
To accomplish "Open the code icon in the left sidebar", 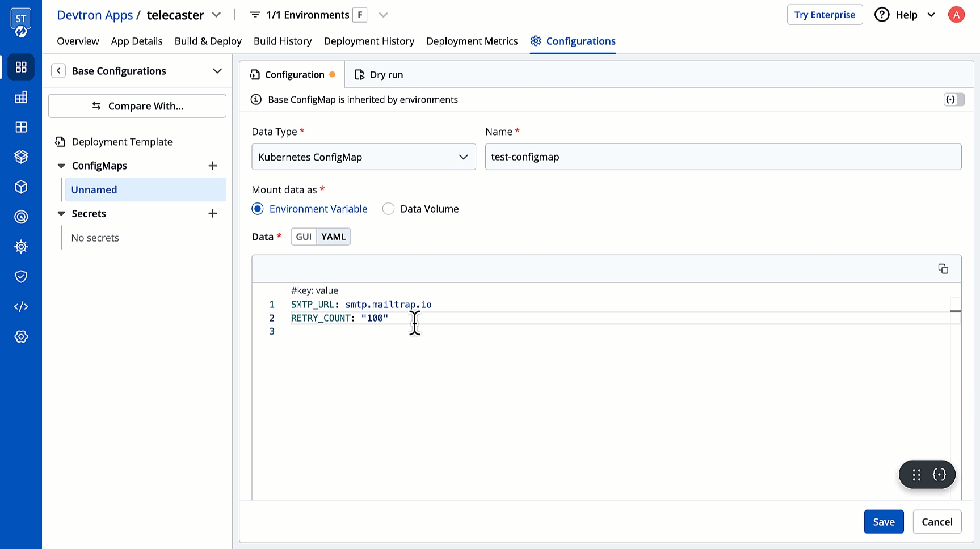I will coord(21,307).
